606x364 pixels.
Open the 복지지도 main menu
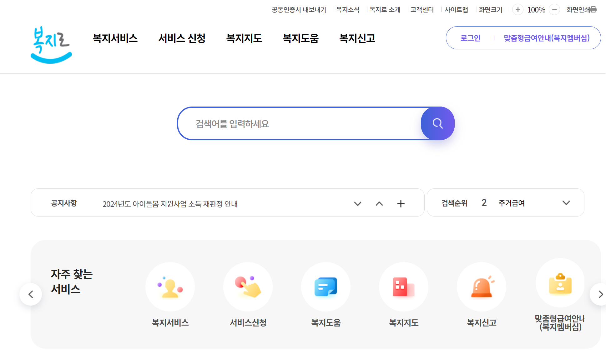(244, 38)
